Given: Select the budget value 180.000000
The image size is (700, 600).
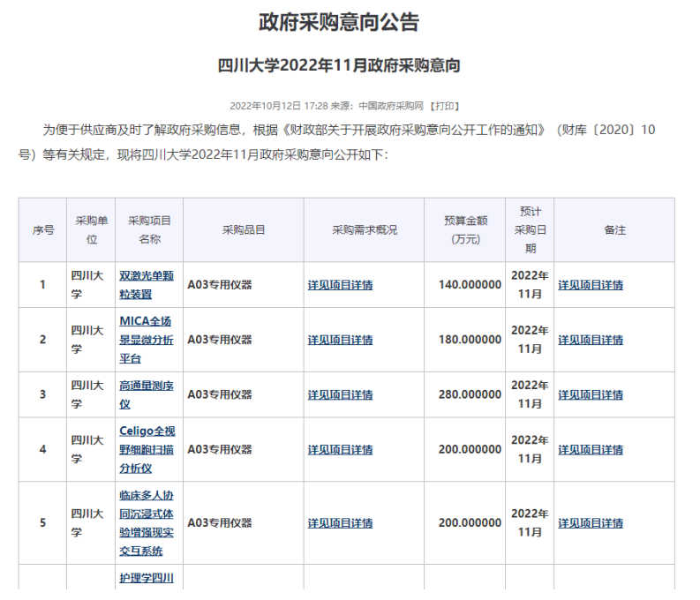Looking at the screenshot, I should pyautogui.click(x=470, y=340).
